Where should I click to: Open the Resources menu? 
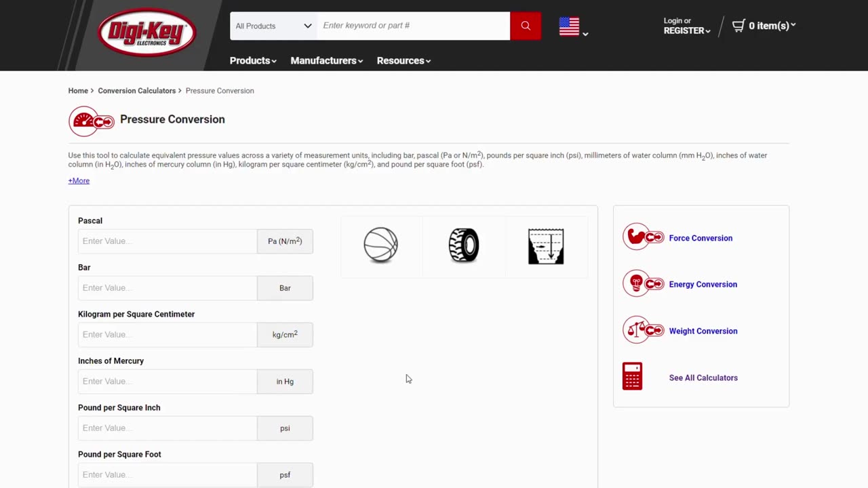pyautogui.click(x=404, y=60)
